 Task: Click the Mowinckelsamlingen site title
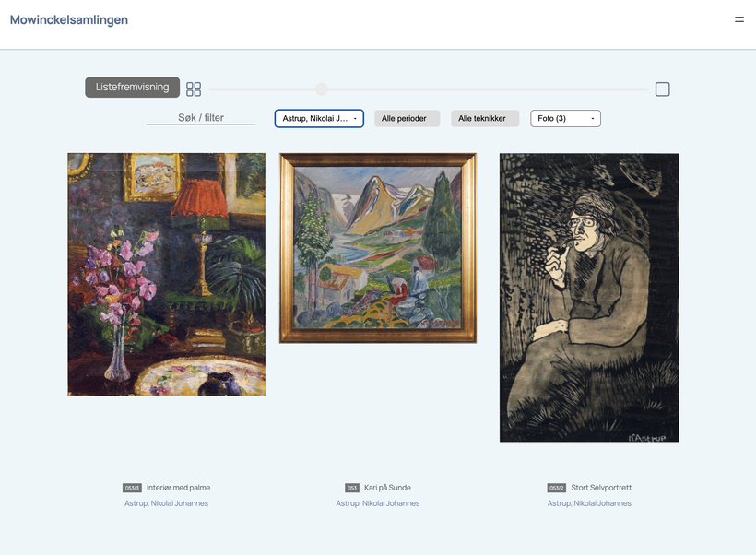pyautogui.click(x=69, y=19)
